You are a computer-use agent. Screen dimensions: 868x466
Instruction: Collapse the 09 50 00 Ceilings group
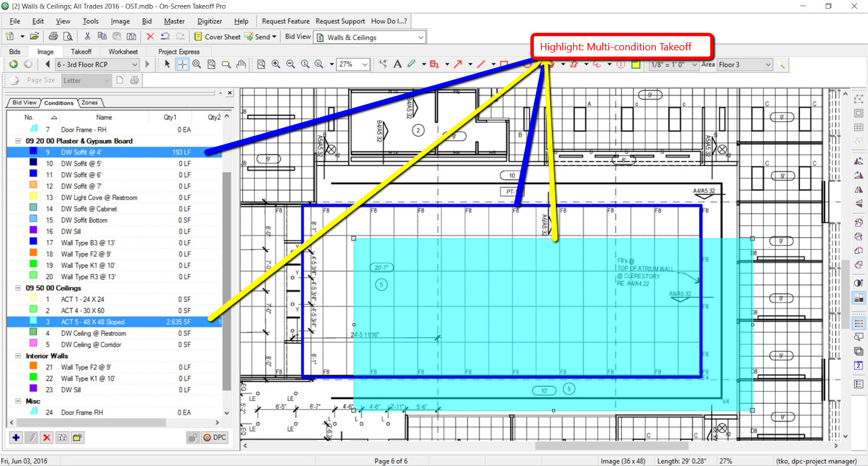pyautogui.click(x=18, y=288)
